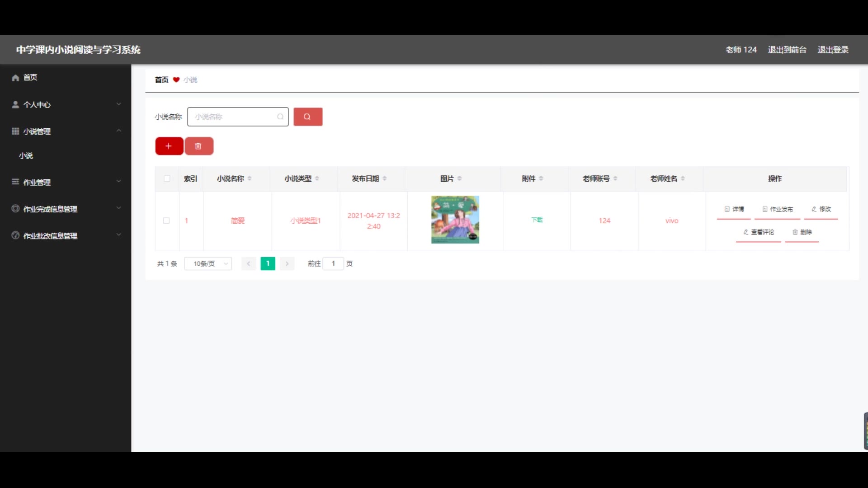
Task: Go to previous page arrow
Action: point(249,263)
